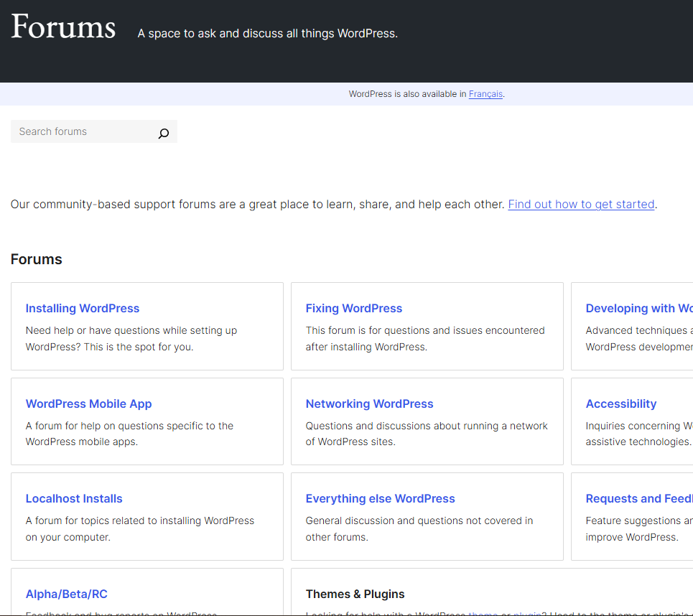Click 'A forum for topics related to installing' text
The image size is (693, 616).
(x=139, y=529)
